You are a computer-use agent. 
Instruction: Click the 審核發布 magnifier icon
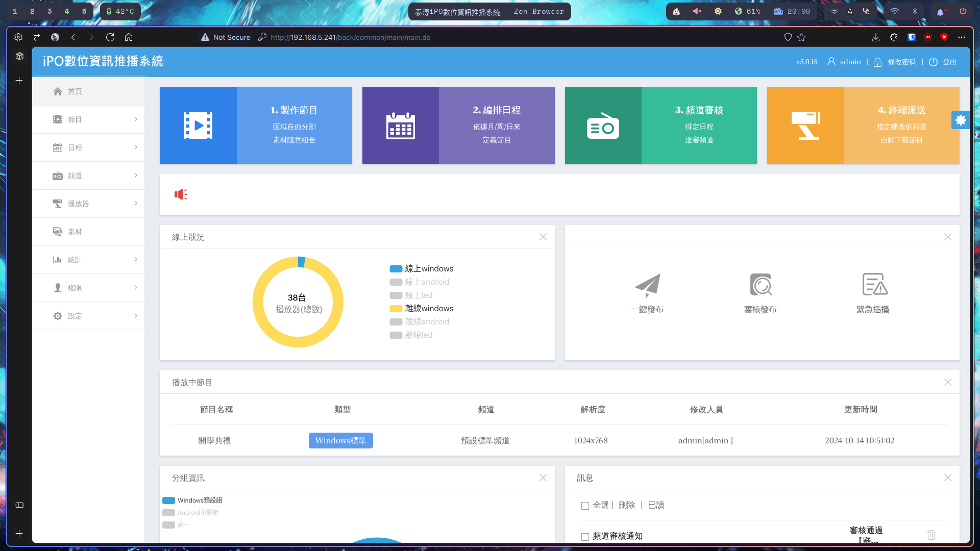click(x=761, y=285)
